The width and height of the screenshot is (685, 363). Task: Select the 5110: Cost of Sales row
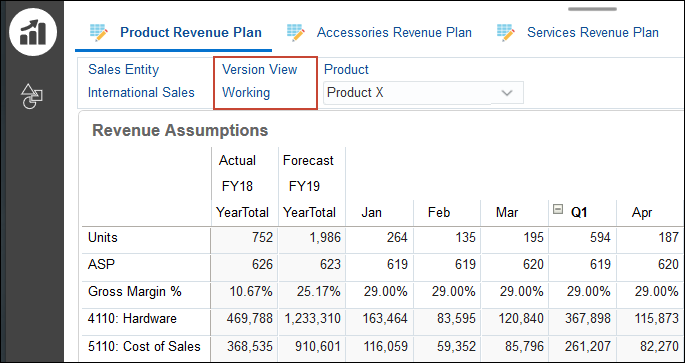click(146, 346)
